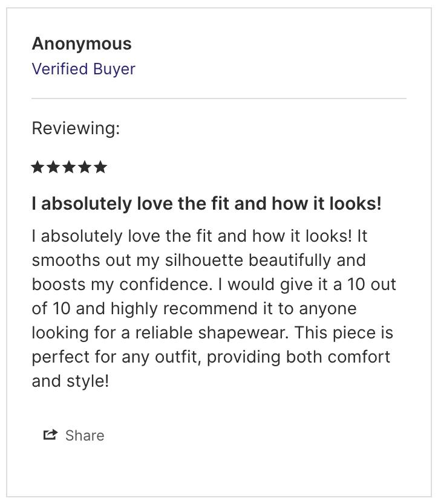The width and height of the screenshot is (438, 504).
Task: Click the Verified Buyer label
Action: coord(83,69)
